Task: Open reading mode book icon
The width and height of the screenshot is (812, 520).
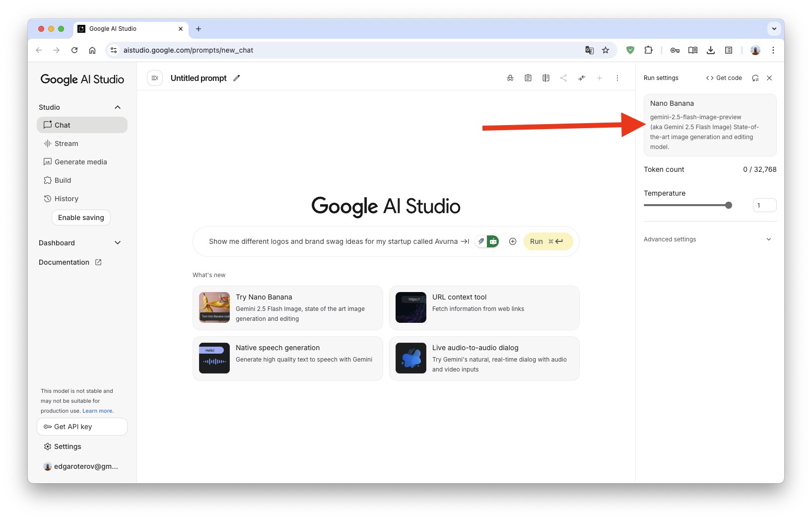Action: pyautogui.click(x=693, y=50)
